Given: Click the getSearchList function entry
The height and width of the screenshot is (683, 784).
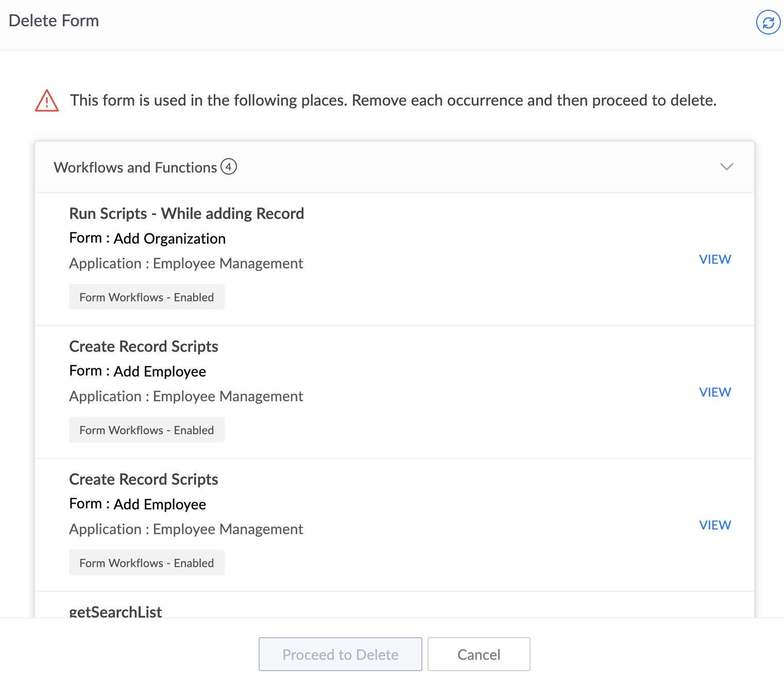Looking at the screenshot, I should [115, 611].
